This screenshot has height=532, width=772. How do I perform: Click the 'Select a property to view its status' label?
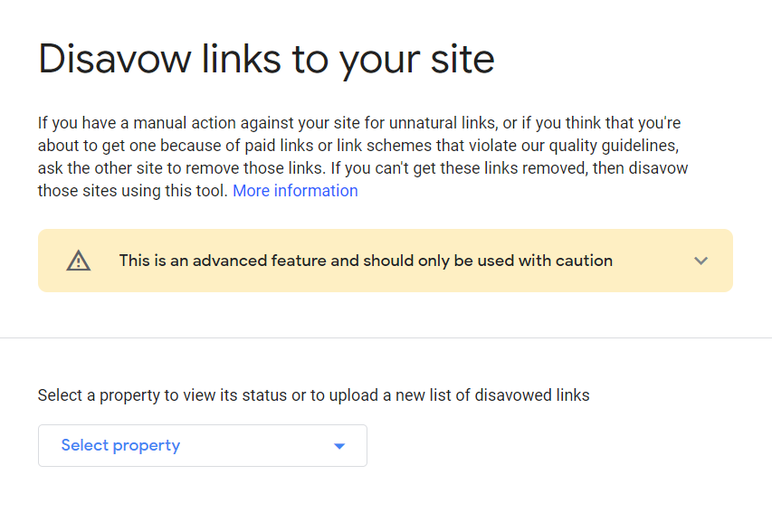(x=313, y=395)
